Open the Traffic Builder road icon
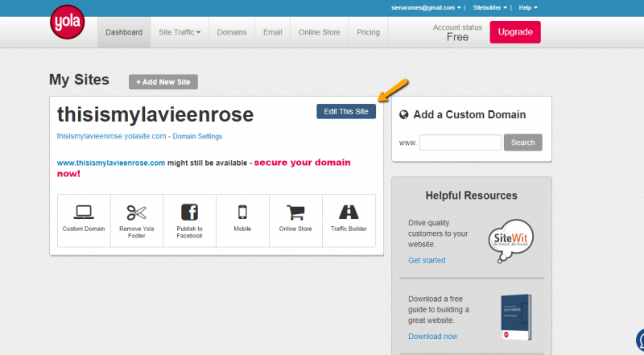This screenshot has width=644, height=355. click(349, 213)
